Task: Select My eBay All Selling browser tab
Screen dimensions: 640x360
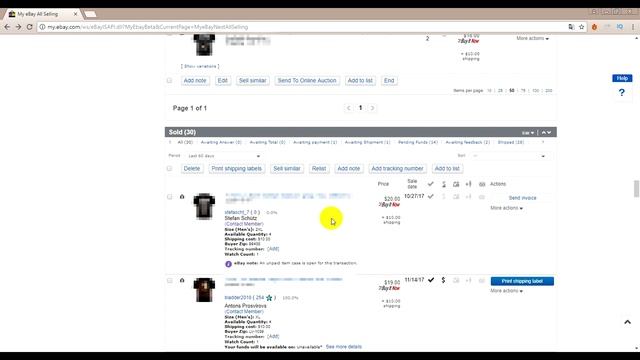Action: (42, 14)
